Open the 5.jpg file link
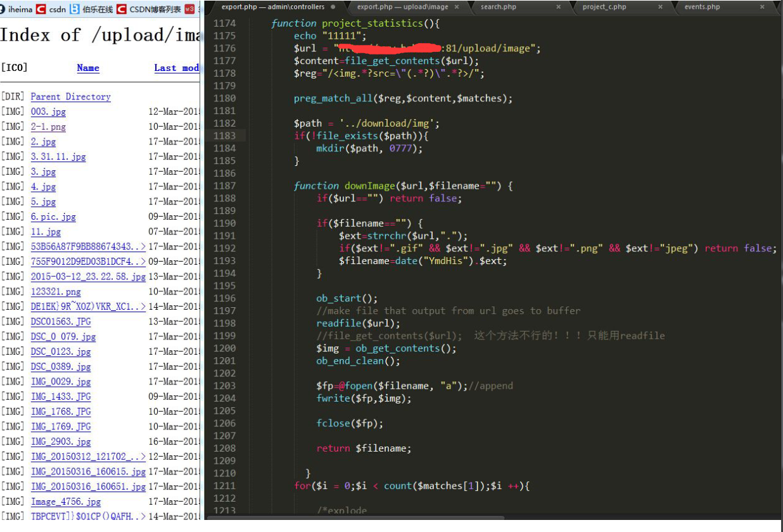783x532 pixels. 43,201
